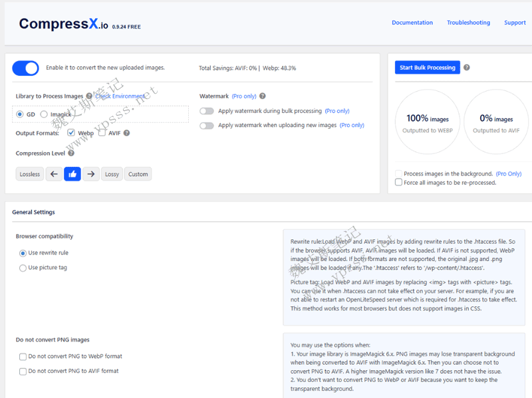Click the 0.9.24 FREE version text
The height and width of the screenshot is (398, 532).
pyautogui.click(x=126, y=27)
